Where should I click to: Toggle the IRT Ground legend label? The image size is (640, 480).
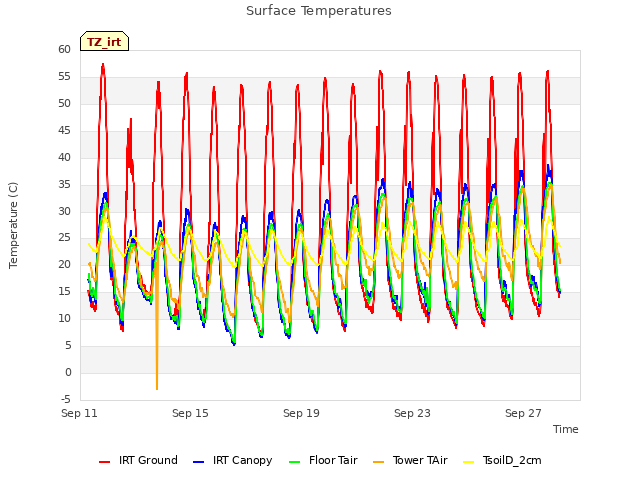pyautogui.click(x=148, y=460)
